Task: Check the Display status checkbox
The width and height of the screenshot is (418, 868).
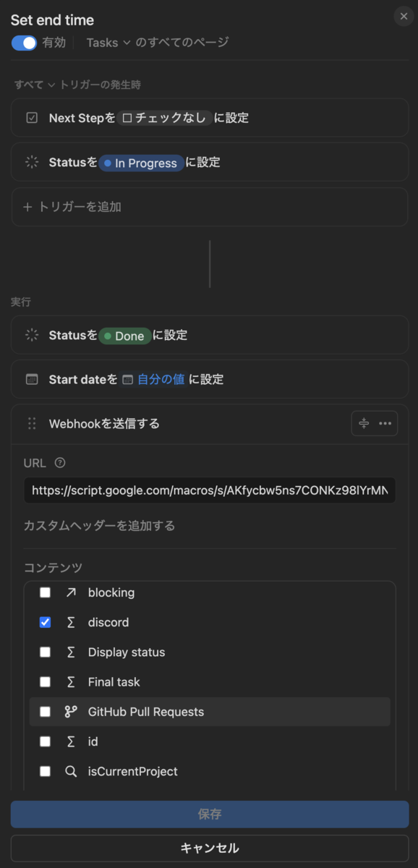Action: pos(45,652)
